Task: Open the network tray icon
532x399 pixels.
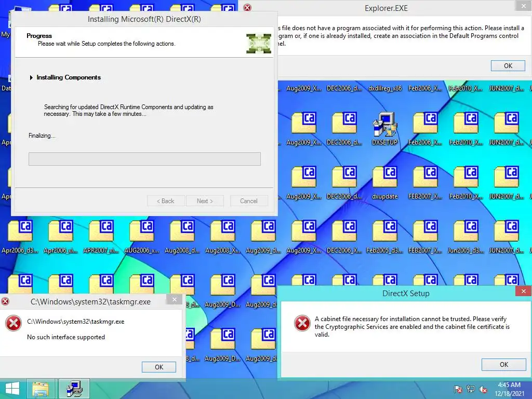Action: [471, 389]
